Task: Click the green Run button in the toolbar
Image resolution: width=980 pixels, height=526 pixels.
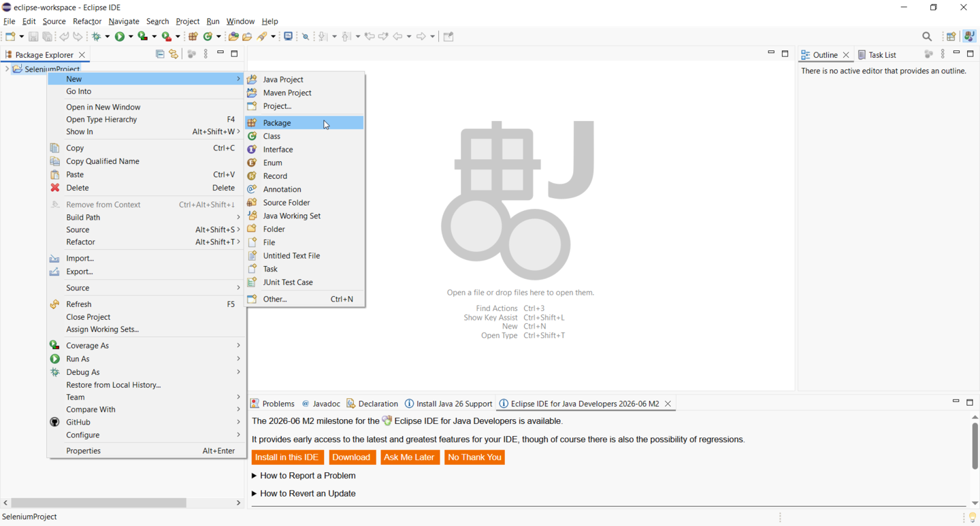Action: tap(120, 37)
